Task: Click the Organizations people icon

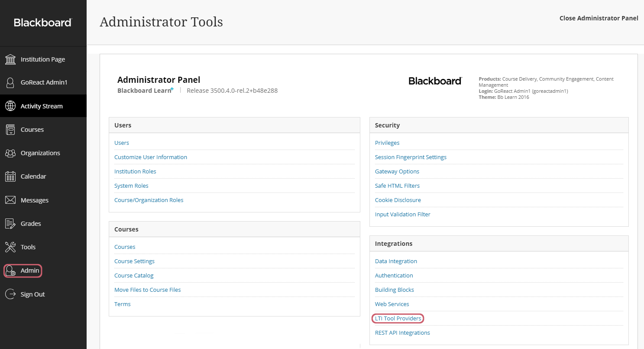Action: pos(10,153)
